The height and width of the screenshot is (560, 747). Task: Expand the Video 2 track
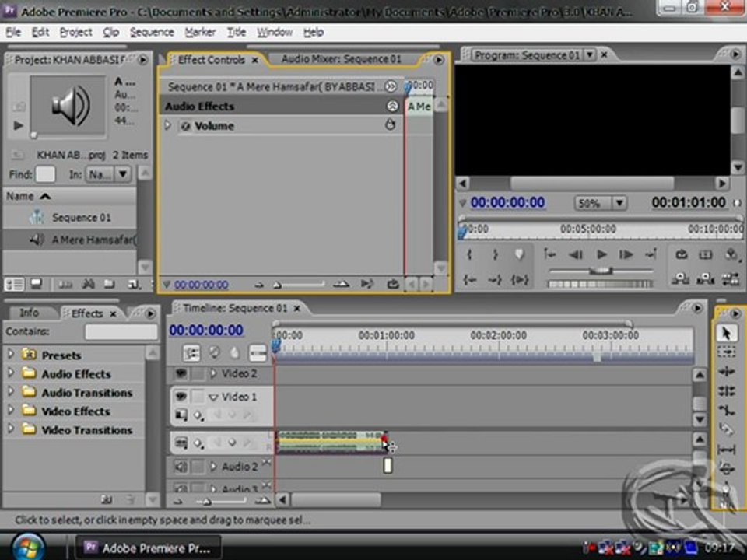pyautogui.click(x=213, y=373)
